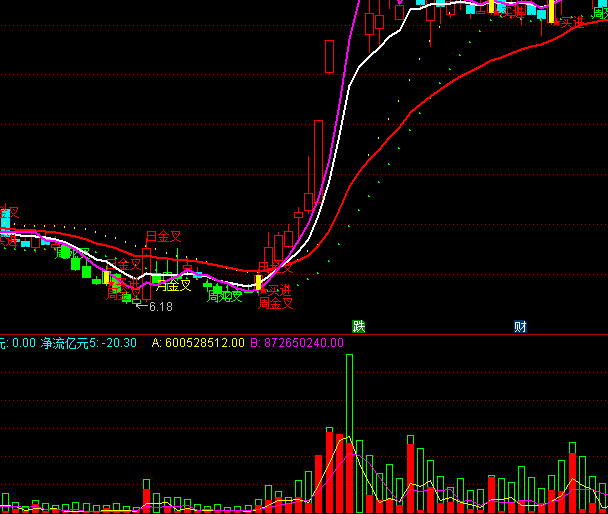
Task: Click the yellow A value 600528512.00
Action: pyautogui.click(x=198, y=343)
